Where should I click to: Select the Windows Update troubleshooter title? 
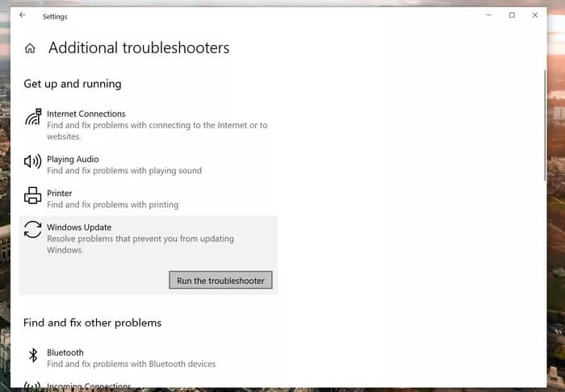[x=79, y=227]
